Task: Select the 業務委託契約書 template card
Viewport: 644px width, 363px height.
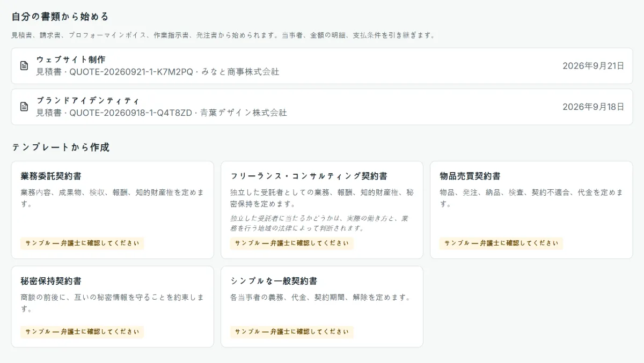Action: click(112, 210)
